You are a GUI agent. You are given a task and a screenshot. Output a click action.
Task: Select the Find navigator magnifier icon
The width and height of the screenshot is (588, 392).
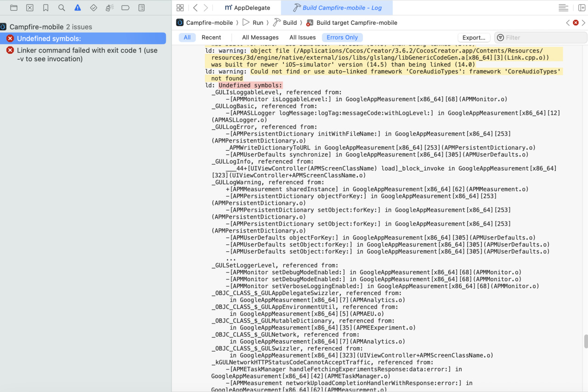(x=61, y=7)
